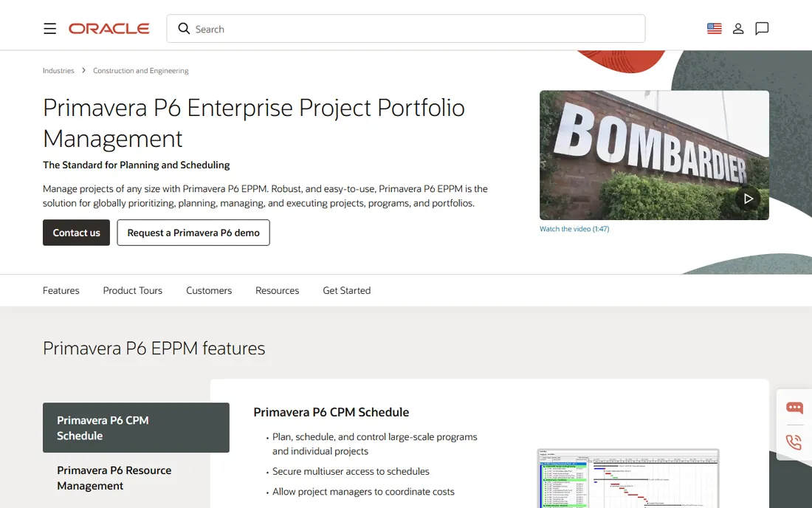The width and height of the screenshot is (812, 508).
Task: Click 'Secure multiuser access to schedules' bullet
Action: pos(351,471)
